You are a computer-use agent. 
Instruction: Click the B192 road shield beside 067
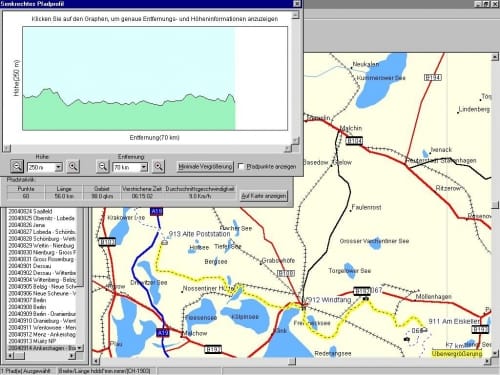click(362, 290)
